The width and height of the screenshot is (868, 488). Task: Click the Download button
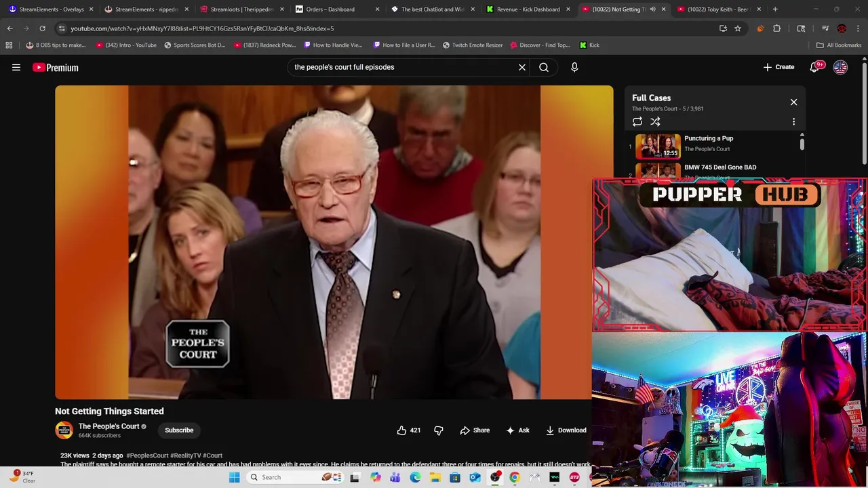[x=566, y=430]
